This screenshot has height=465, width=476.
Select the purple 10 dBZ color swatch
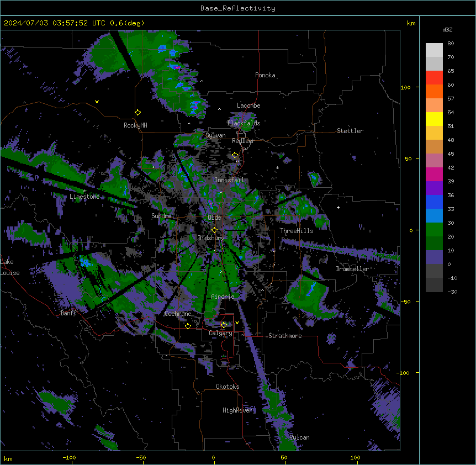click(434, 257)
